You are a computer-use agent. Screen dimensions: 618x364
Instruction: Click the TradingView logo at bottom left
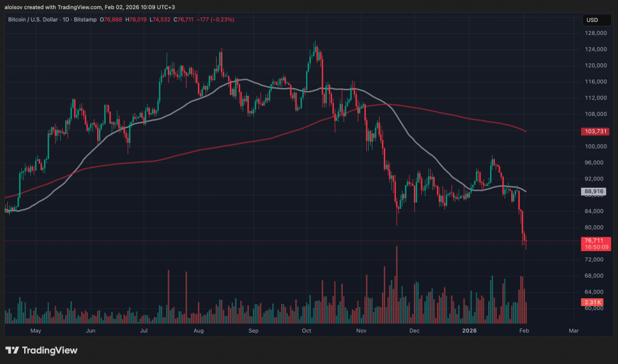tap(41, 350)
